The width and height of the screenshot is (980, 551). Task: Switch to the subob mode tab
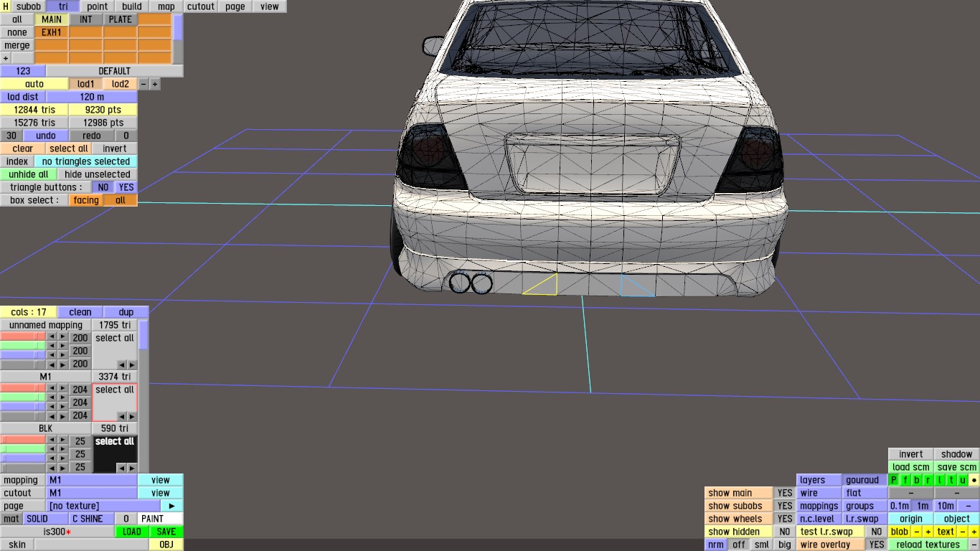(29, 6)
